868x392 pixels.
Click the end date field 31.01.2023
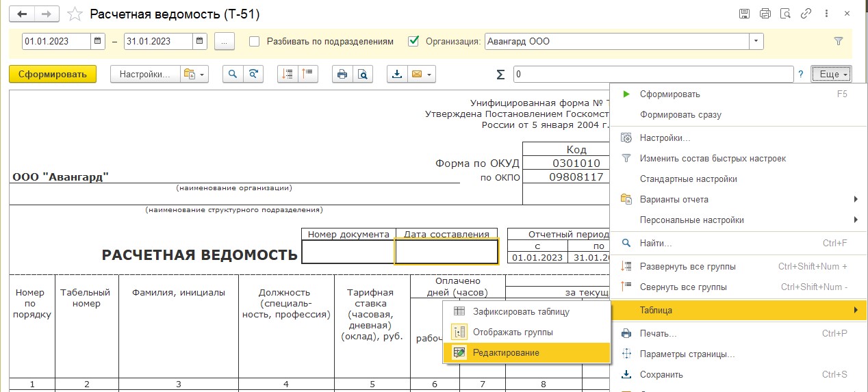[159, 41]
